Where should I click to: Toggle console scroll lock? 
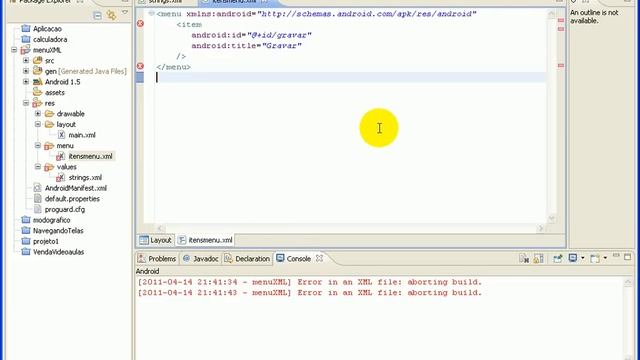pyautogui.click(x=538, y=258)
